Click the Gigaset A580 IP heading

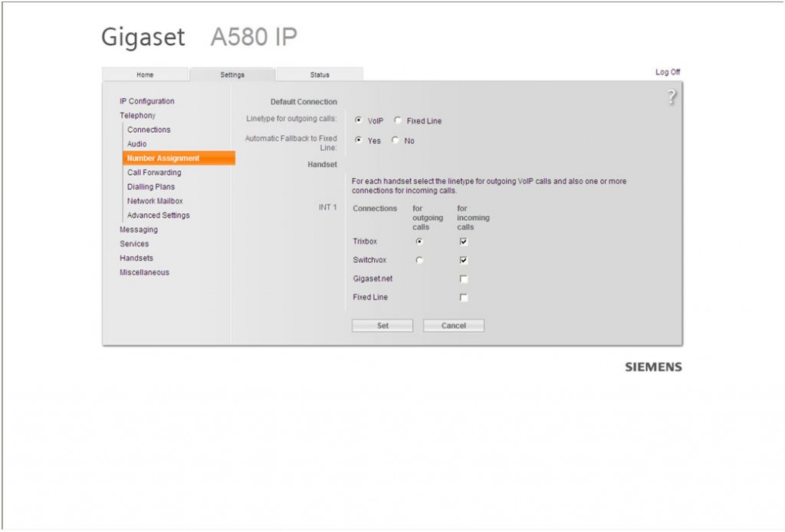199,37
